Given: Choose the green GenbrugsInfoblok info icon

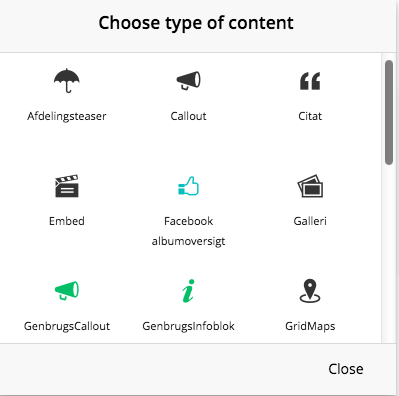Looking at the screenshot, I should (x=188, y=291).
